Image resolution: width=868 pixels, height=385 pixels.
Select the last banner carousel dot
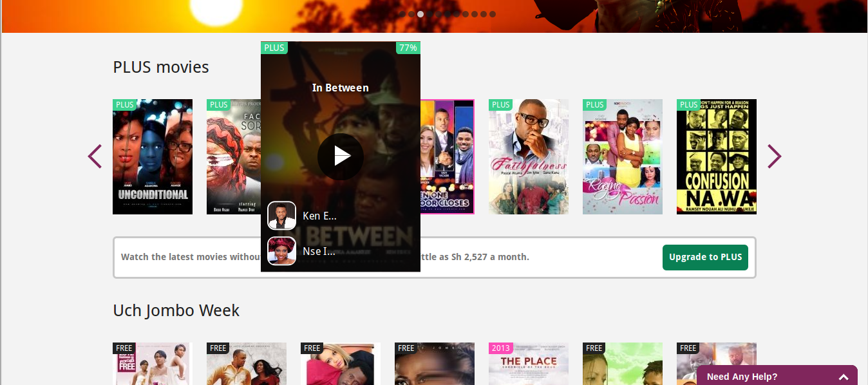[x=493, y=14]
